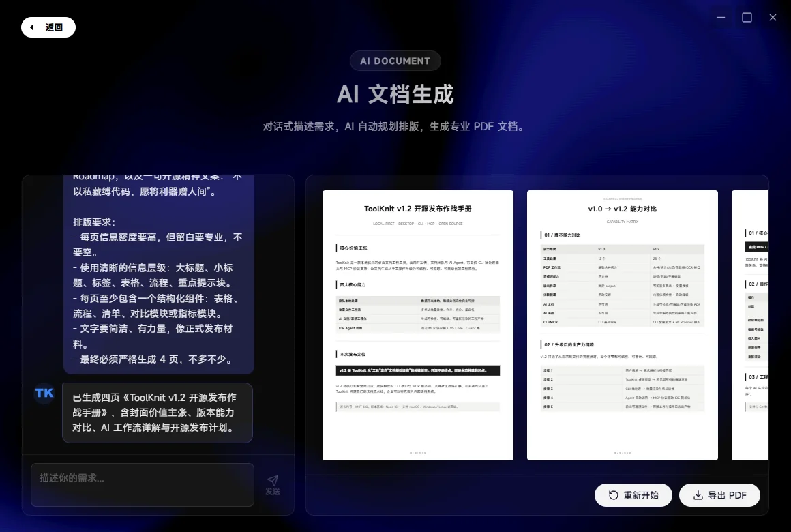Click the 排版要求 text in user message
This screenshot has height=532, width=791.
[94, 222]
